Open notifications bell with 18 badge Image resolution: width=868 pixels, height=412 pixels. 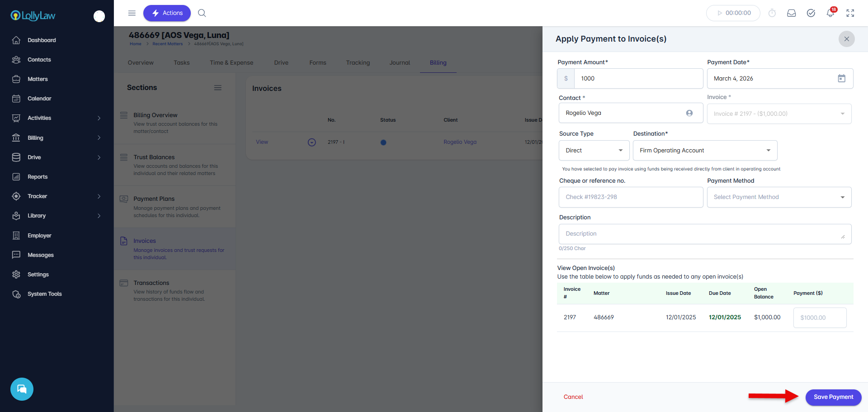[830, 13]
